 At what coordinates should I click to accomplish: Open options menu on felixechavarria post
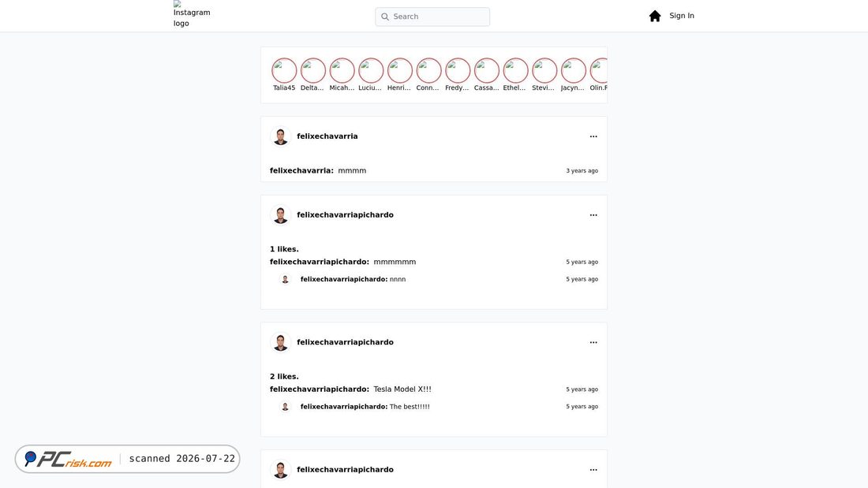(x=593, y=136)
